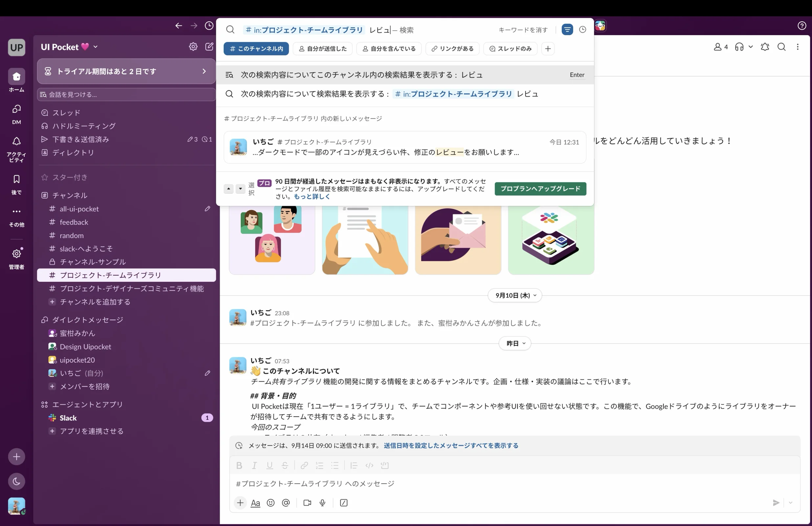Toggle underline formatting in composer
The image size is (812, 526).
[270, 466]
